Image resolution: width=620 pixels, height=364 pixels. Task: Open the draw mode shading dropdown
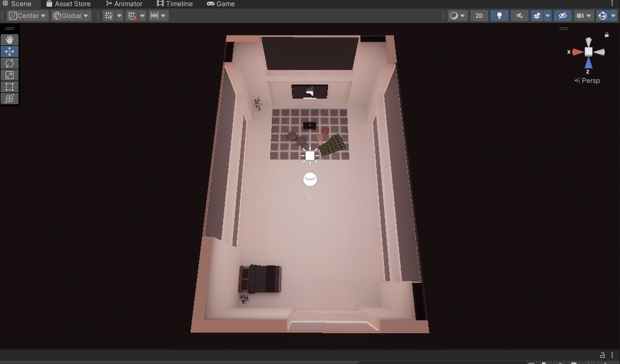tap(458, 16)
